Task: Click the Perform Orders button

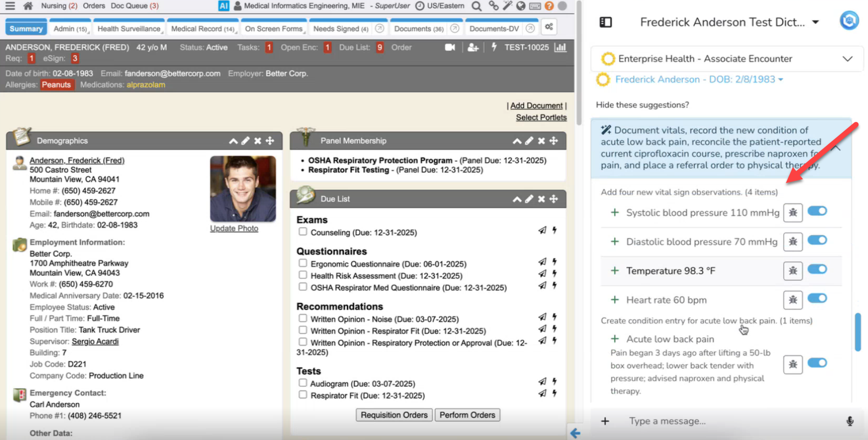Action: click(467, 415)
